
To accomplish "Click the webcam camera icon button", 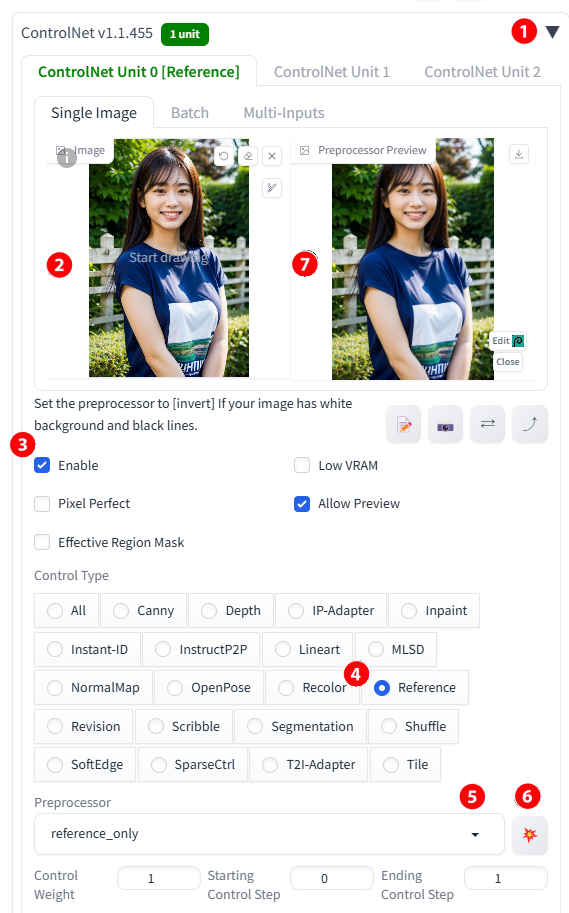I will (446, 424).
